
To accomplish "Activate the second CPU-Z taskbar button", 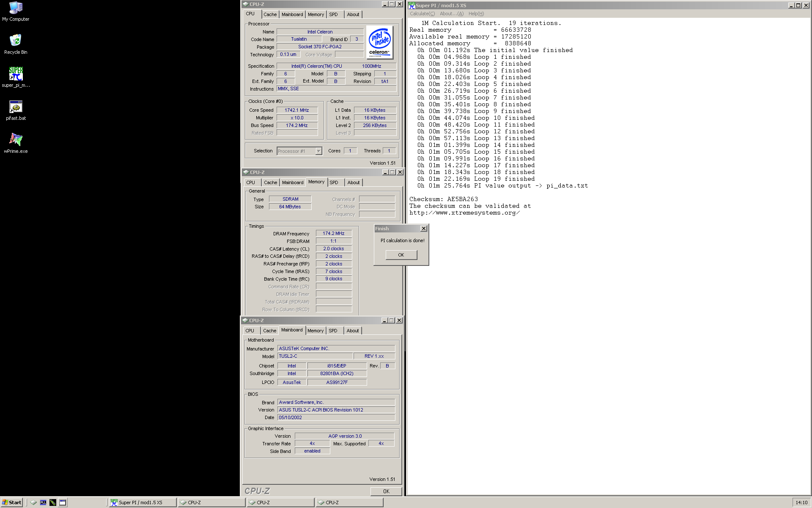I will tap(281, 502).
